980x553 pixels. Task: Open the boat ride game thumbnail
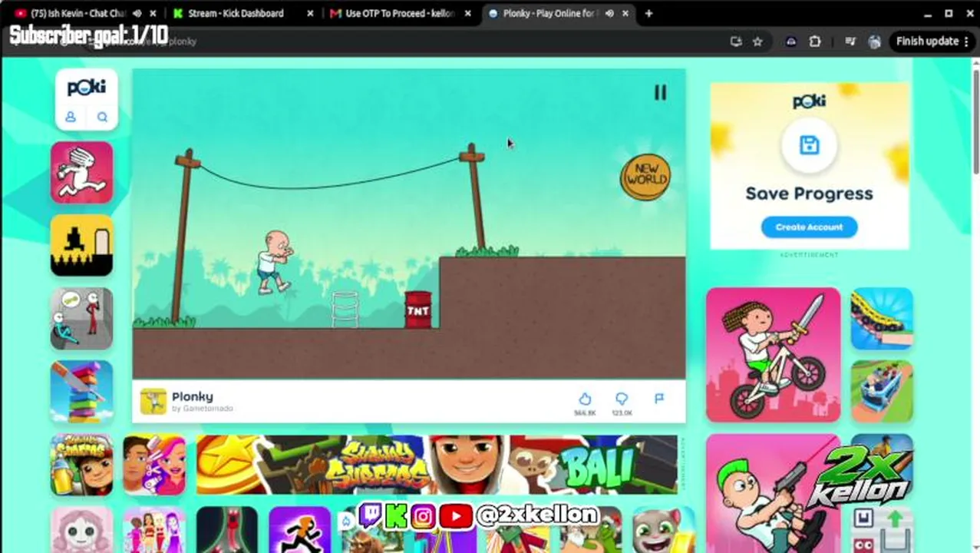click(x=882, y=392)
